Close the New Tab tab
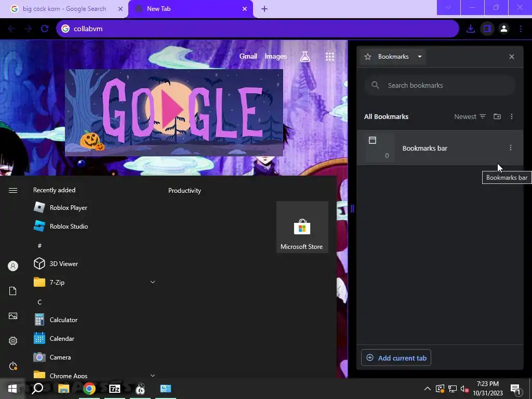Screen dimensions: 532x399 click(245, 9)
